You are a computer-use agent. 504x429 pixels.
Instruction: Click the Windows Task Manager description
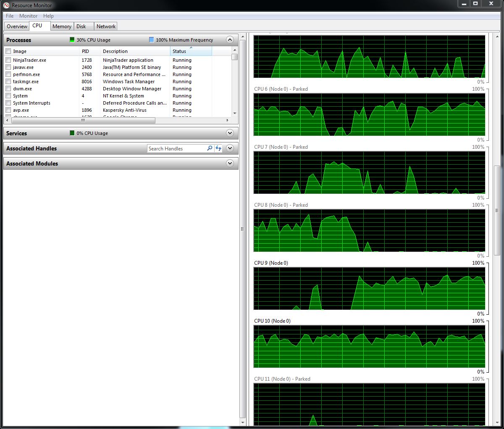coord(129,82)
